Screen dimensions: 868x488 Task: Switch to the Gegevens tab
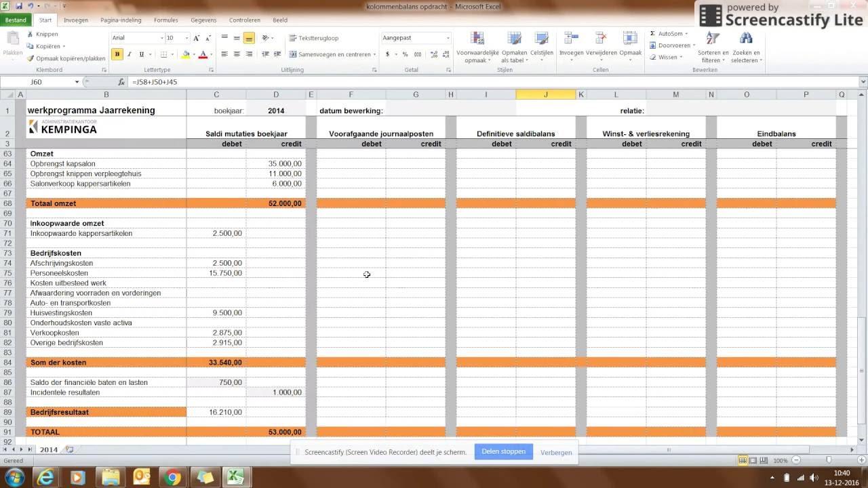click(204, 20)
